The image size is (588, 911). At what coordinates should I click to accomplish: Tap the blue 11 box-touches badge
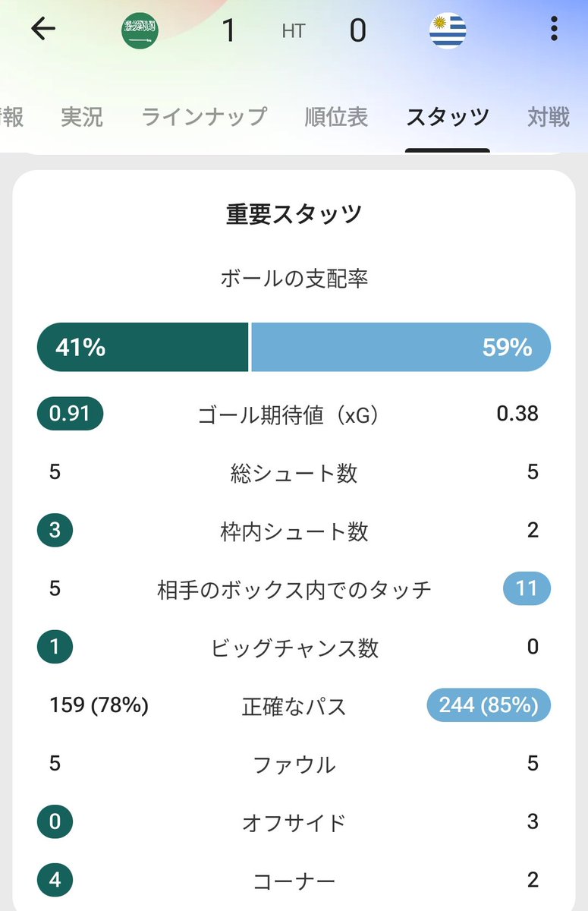point(527,588)
